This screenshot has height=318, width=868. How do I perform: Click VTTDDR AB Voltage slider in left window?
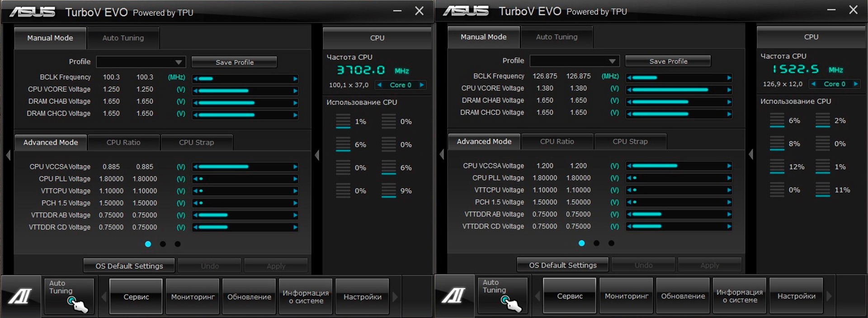[x=245, y=215]
